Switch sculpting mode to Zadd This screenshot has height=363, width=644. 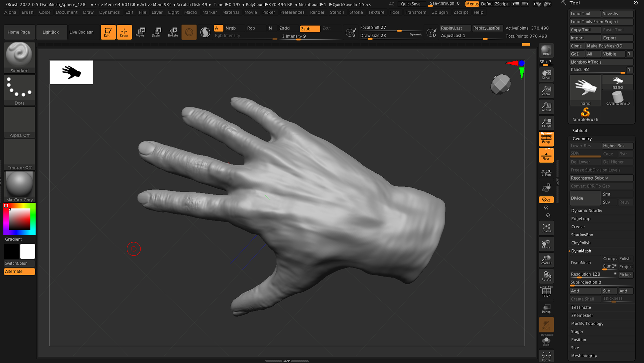pos(284,28)
